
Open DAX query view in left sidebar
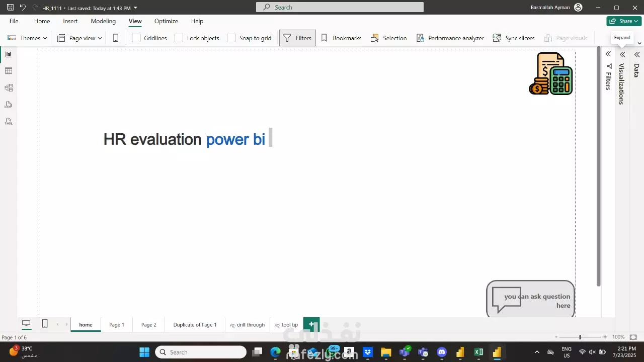coord(9,105)
